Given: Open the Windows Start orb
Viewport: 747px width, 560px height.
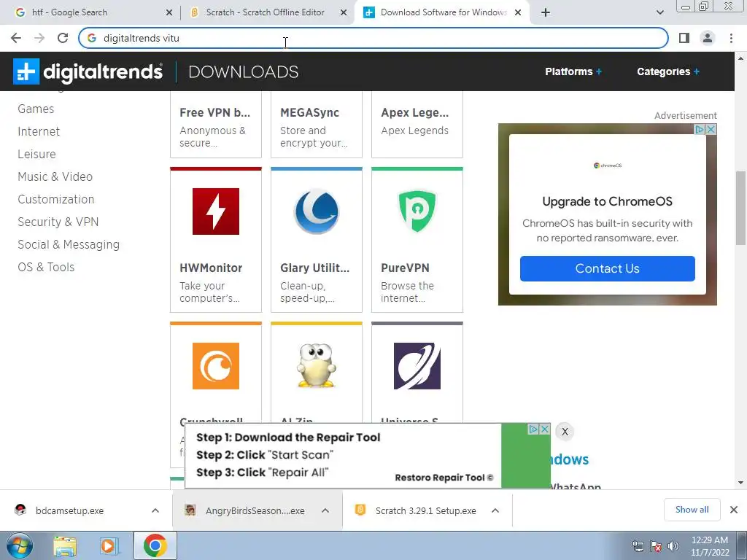Looking at the screenshot, I should [x=20, y=545].
